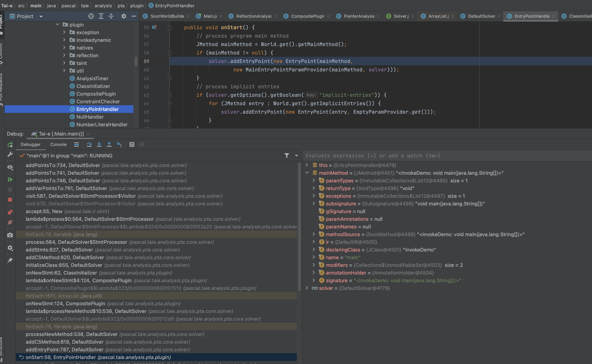Expand the 'this' variable node
This screenshot has height=364, width=592.
click(x=307, y=165)
